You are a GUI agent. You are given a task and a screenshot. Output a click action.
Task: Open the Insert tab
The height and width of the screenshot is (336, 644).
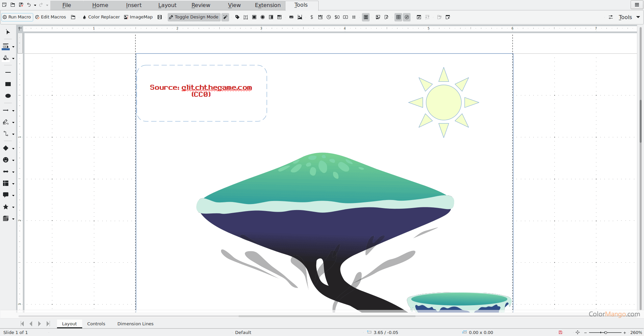click(133, 5)
